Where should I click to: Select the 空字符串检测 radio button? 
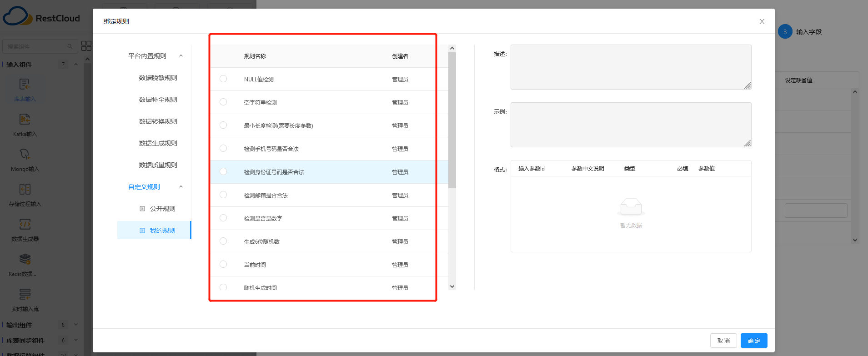[x=223, y=102]
